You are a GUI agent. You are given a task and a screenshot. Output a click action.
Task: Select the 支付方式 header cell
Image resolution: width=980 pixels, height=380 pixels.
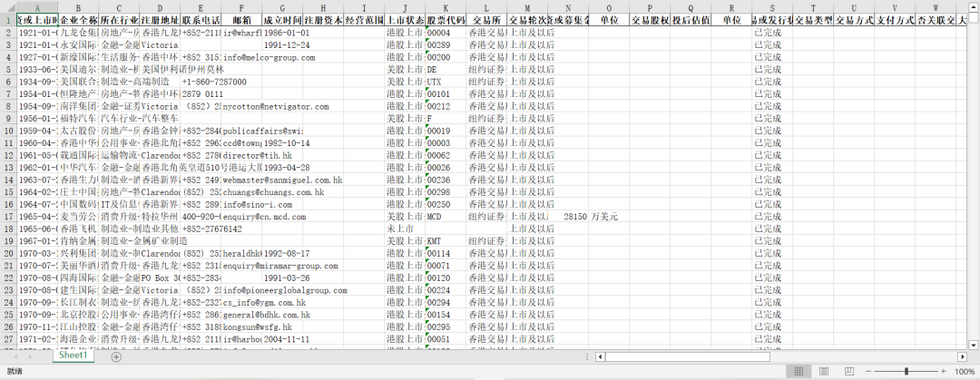(x=895, y=20)
